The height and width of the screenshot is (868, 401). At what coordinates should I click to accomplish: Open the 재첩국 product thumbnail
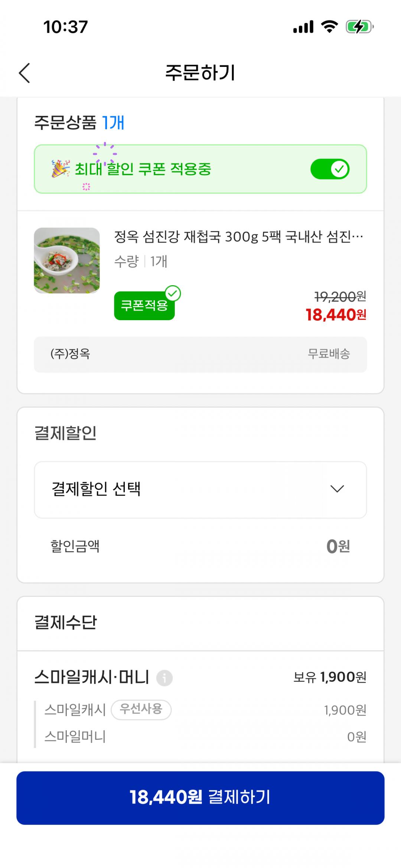(67, 260)
